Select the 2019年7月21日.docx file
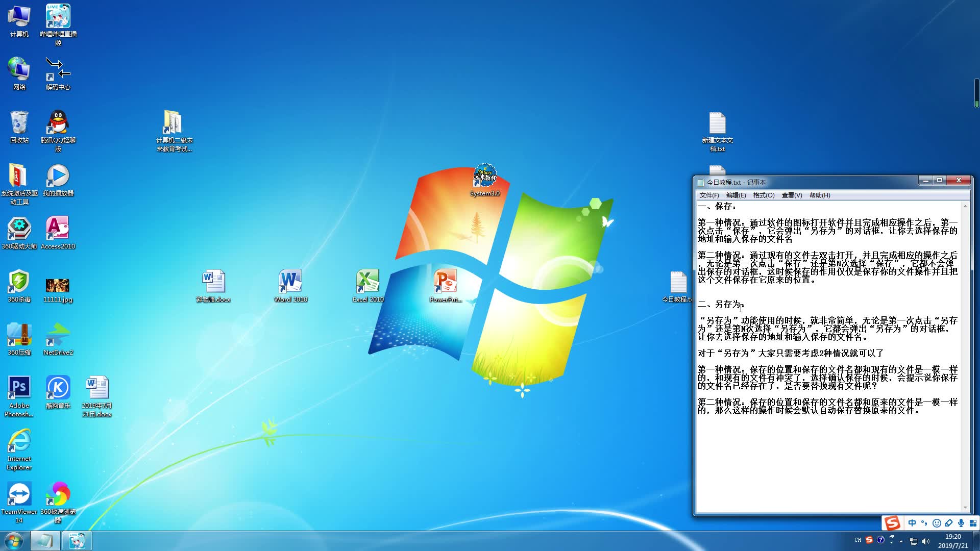This screenshot has height=551, width=980. pos(97,396)
